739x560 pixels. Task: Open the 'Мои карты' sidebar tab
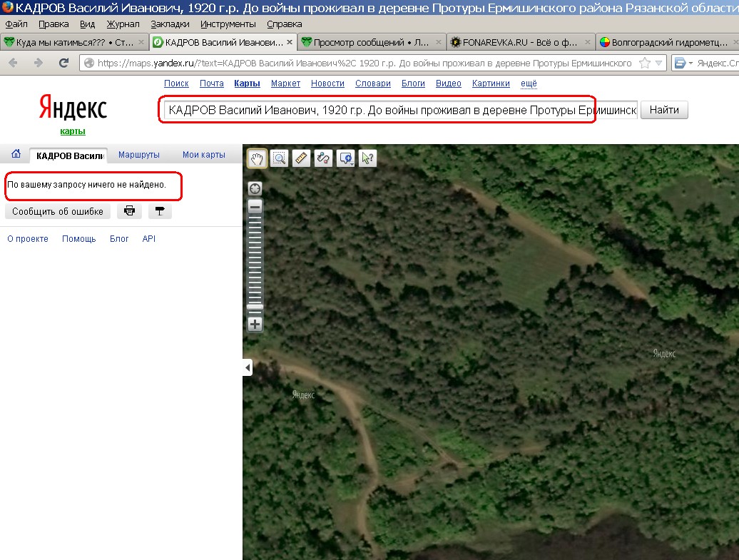[203, 155]
